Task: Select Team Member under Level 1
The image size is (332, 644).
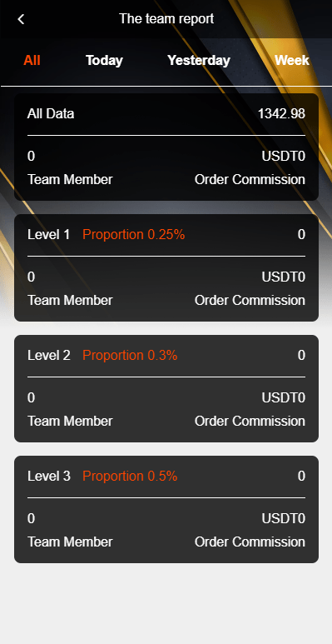Action: (70, 300)
